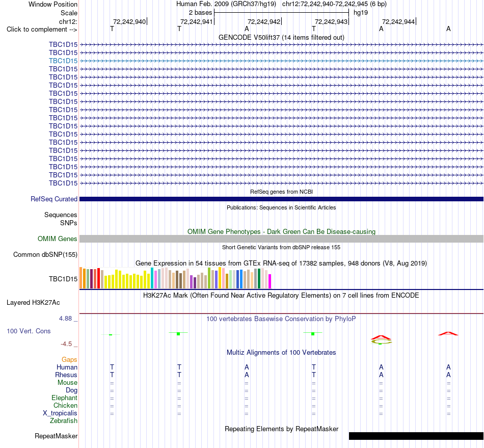The image size is (484, 448).
Task: Click the Gaps alignment row label
Action: tap(69, 359)
